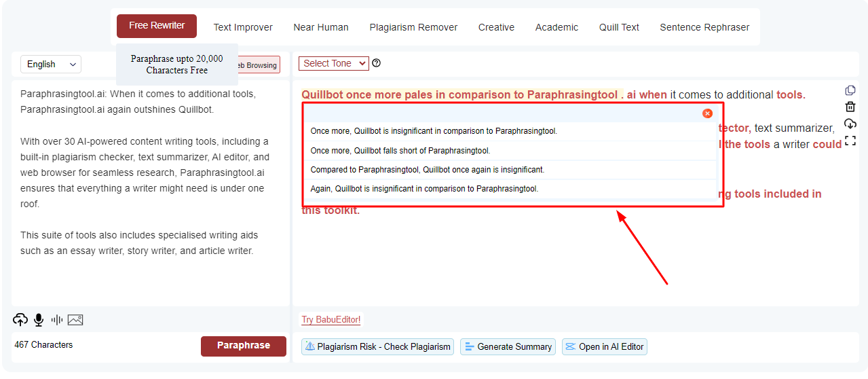
Task: Expand the output panel to fullscreen
Action: coord(850,141)
